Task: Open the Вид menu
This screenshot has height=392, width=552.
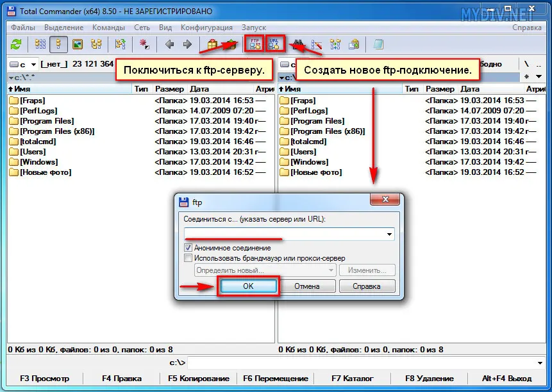Action: pos(165,28)
